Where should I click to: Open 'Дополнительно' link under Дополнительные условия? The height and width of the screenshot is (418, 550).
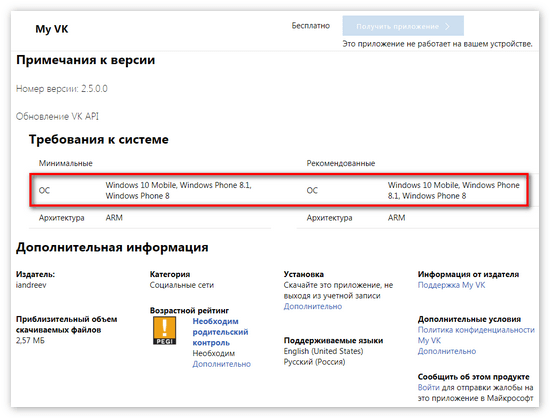click(447, 351)
